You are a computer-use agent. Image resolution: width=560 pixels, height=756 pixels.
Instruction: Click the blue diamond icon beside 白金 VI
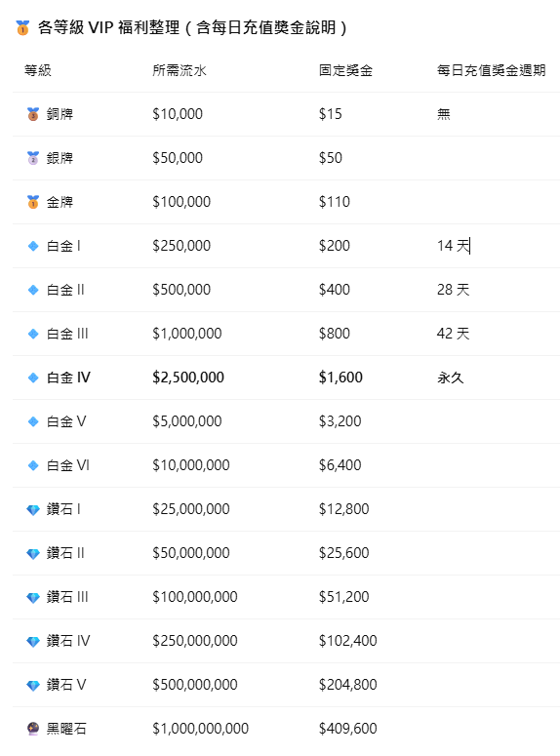pyautogui.click(x=33, y=465)
